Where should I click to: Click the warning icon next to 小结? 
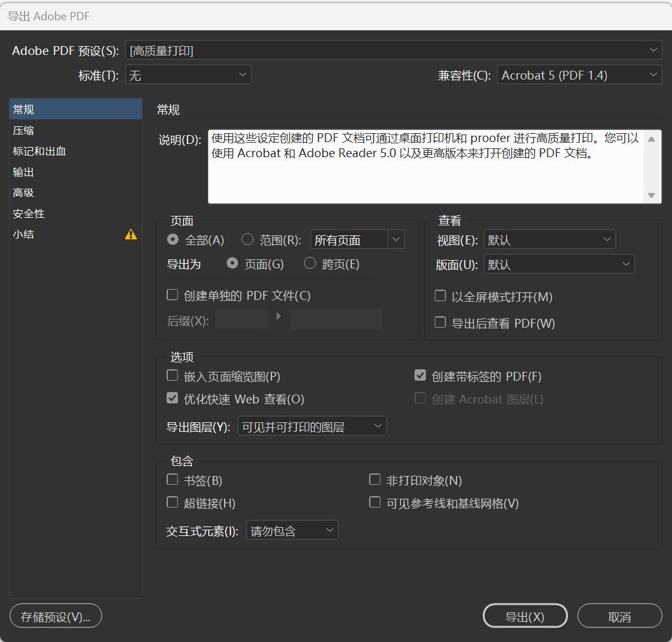[x=131, y=234]
